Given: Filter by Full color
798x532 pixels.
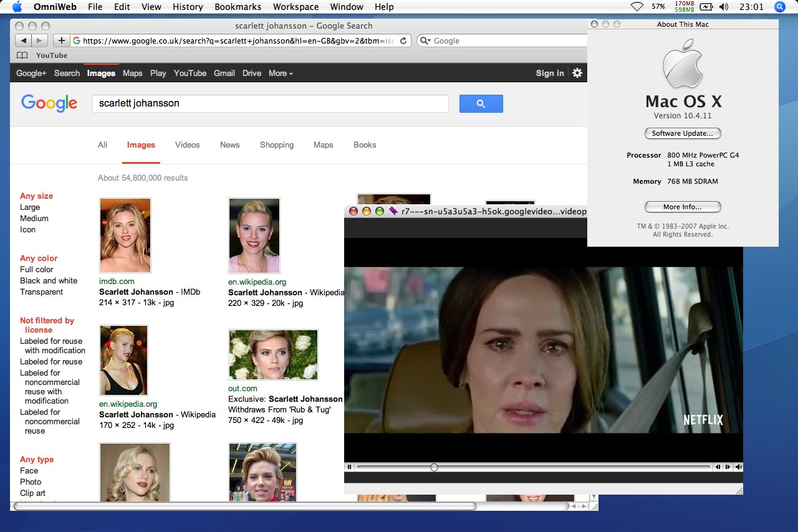Looking at the screenshot, I should tap(37, 269).
